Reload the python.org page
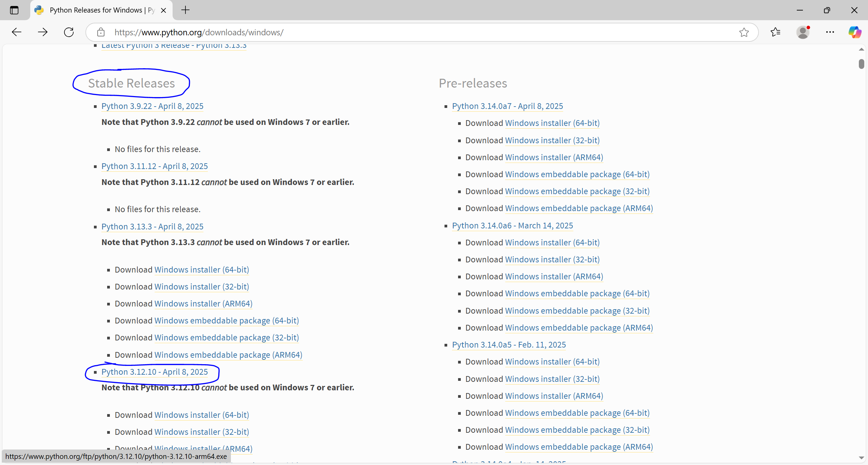Viewport: 868px width, 465px height. (x=69, y=32)
